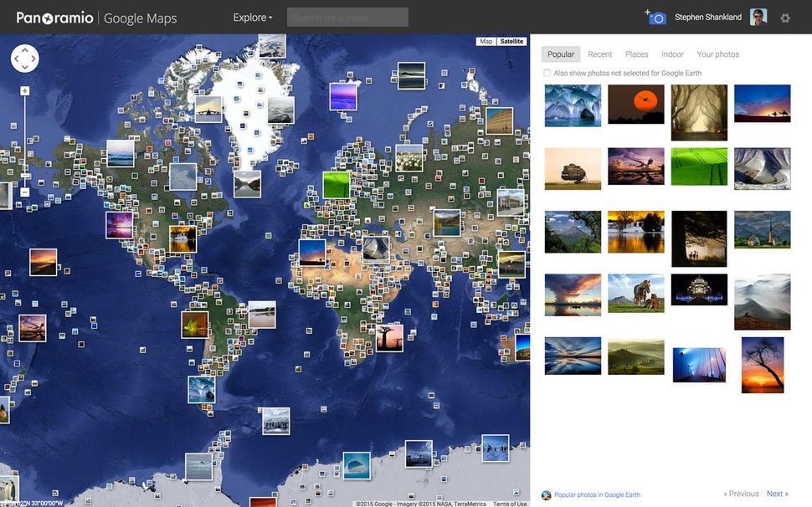Open the settings gear in the top-right corner
This screenshot has width=812, height=507.
click(x=785, y=17)
